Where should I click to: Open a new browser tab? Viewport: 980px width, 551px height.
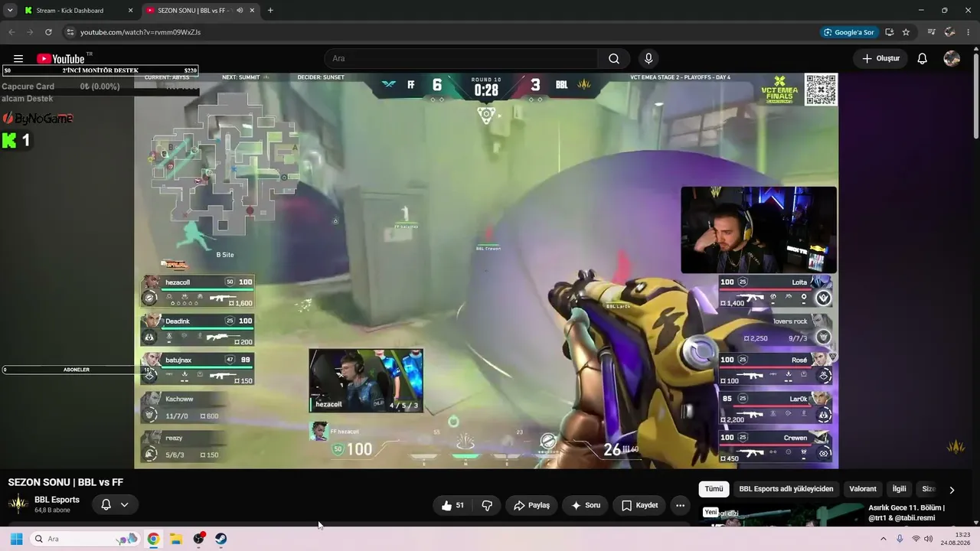[x=270, y=11]
